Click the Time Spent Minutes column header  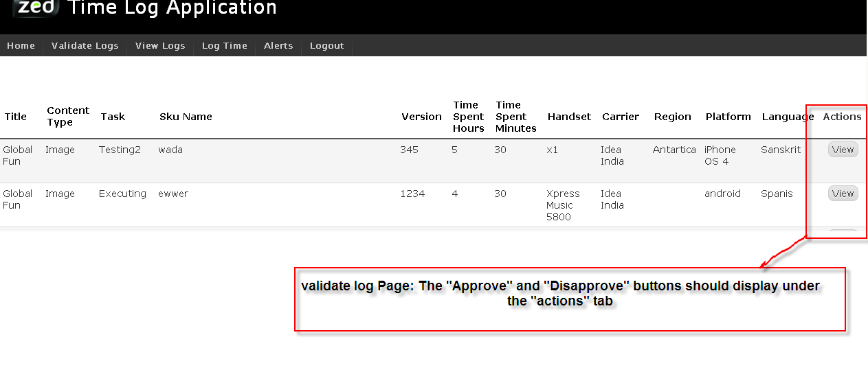click(516, 117)
